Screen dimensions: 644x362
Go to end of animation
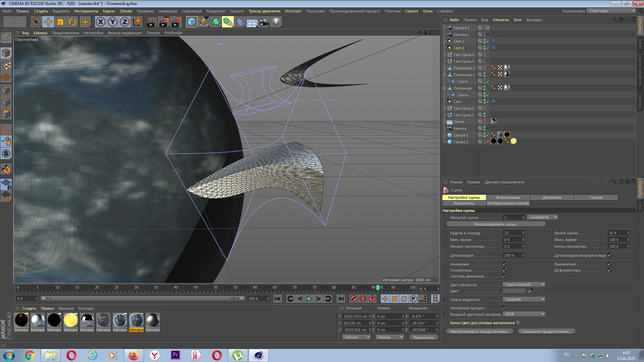click(x=341, y=299)
